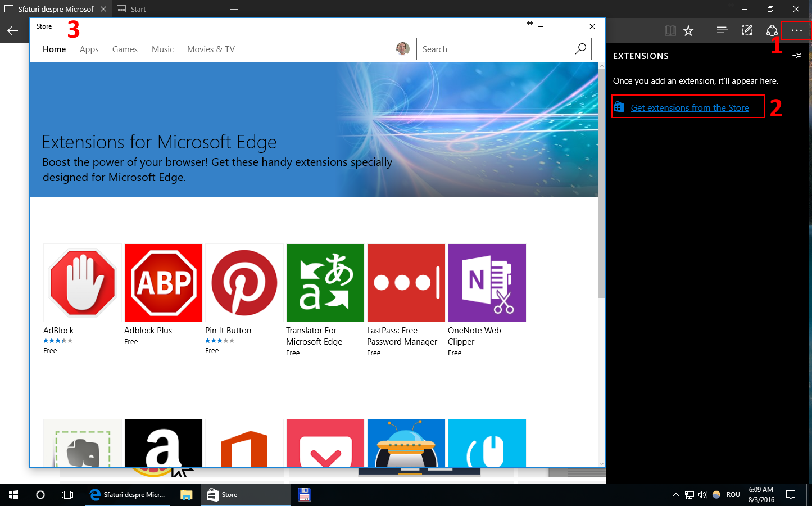The image size is (812, 506).
Task: Open the Evernote extension tile
Action: pyautogui.click(x=83, y=443)
